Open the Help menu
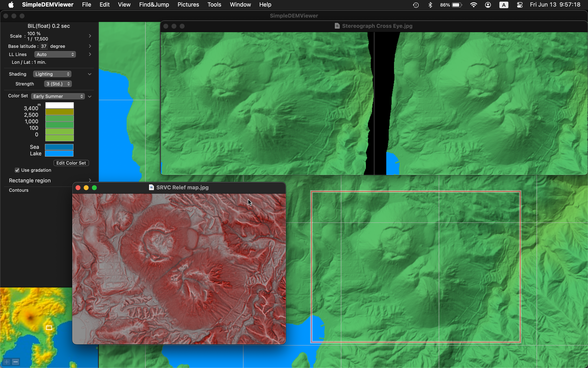 [265, 5]
